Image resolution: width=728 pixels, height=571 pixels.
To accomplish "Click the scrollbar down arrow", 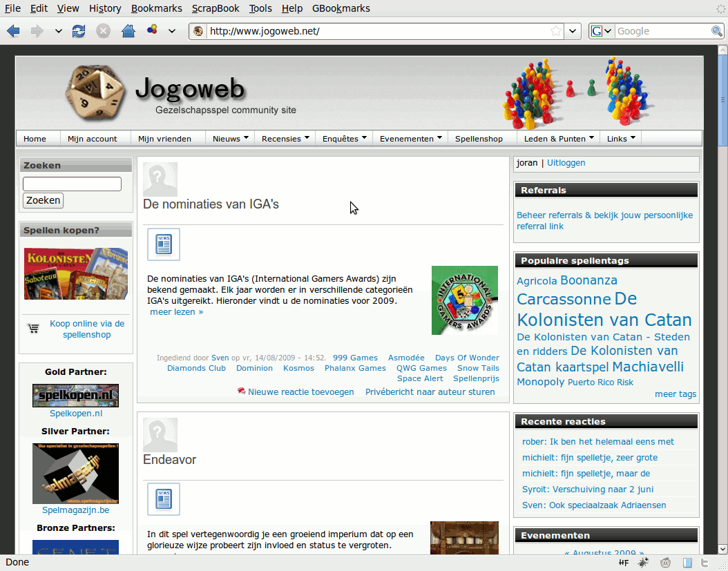I will [722, 549].
